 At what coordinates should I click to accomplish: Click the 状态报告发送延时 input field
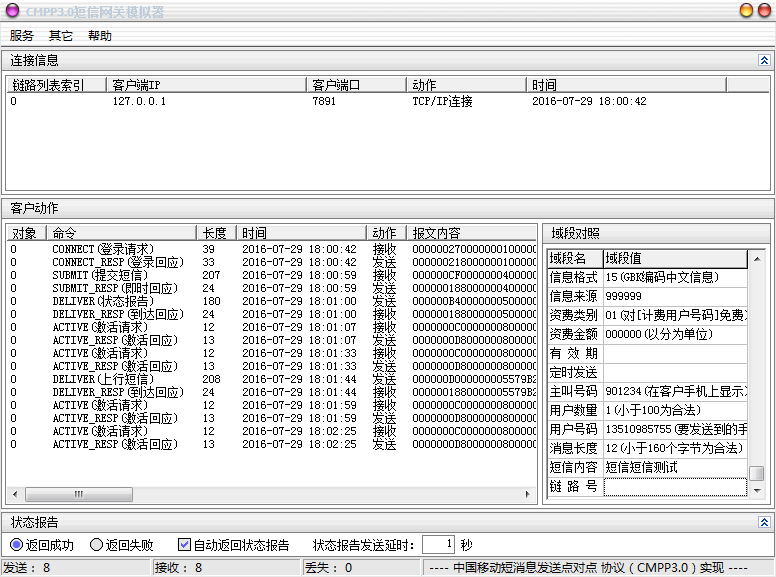(437, 545)
